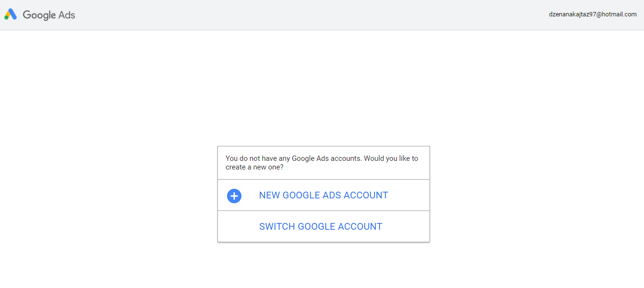Click the "dzenanakajtaz97" username in header
The height and width of the screenshot is (288, 644).
point(572,14)
